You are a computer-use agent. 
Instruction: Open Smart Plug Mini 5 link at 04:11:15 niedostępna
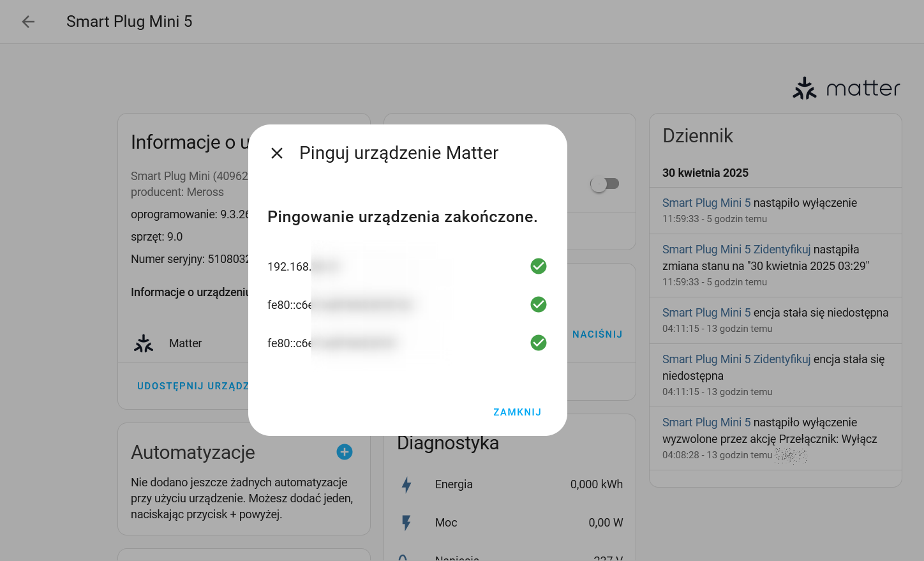click(x=706, y=313)
